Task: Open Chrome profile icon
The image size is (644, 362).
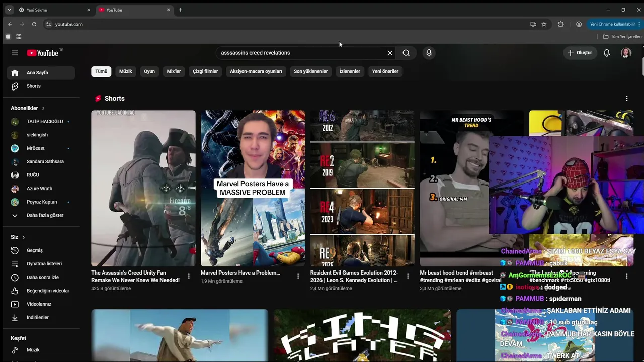Action: pyautogui.click(x=579, y=24)
